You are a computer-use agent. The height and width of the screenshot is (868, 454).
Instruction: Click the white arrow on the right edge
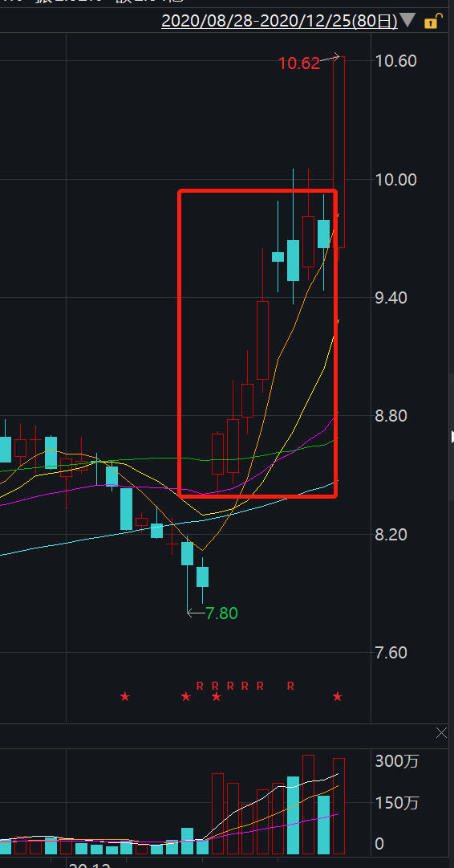[452, 437]
